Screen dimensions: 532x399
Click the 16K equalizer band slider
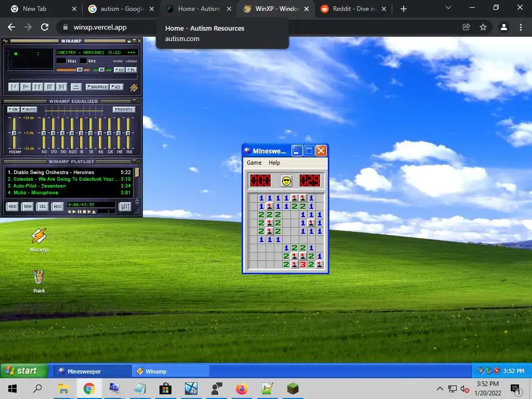[x=128, y=134]
